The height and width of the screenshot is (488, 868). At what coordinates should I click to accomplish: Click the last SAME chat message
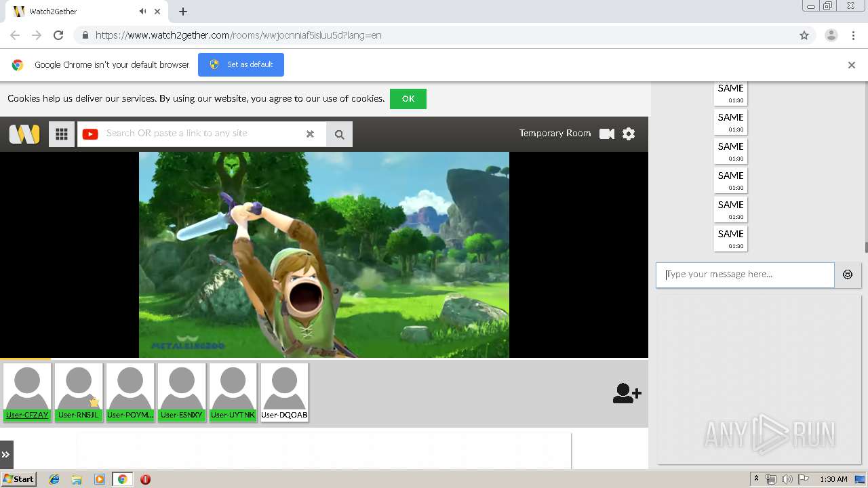pos(731,239)
